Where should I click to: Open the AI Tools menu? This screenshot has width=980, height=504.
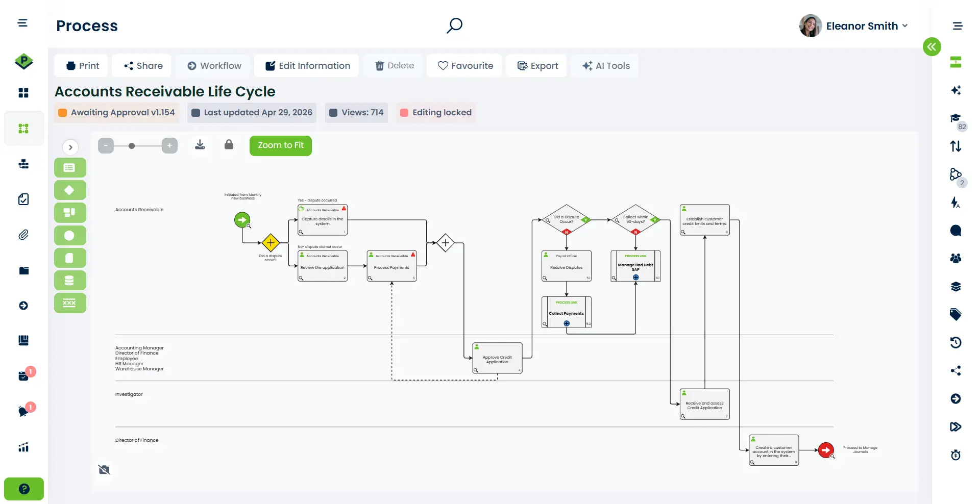[606, 66]
